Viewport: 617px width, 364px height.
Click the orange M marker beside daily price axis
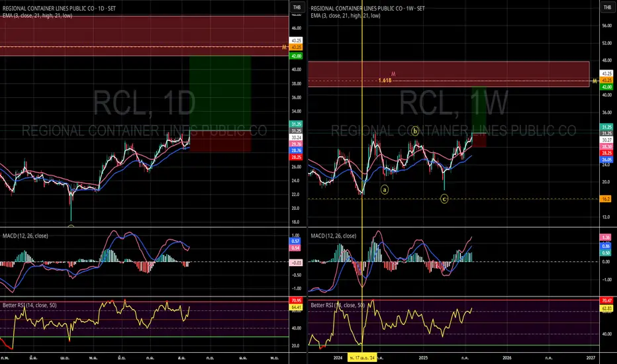pos(283,48)
